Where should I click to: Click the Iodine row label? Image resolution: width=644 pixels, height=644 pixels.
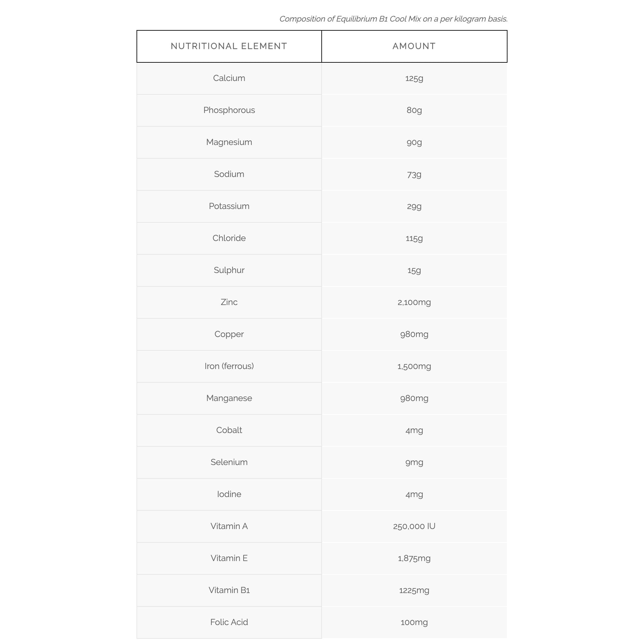coord(229,494)
